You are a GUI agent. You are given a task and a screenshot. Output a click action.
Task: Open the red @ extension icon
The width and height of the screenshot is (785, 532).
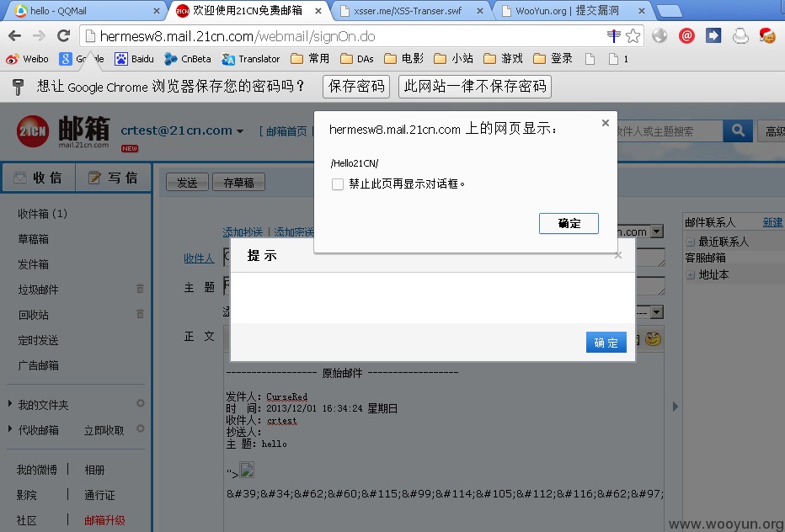click(x=686, y=35)
